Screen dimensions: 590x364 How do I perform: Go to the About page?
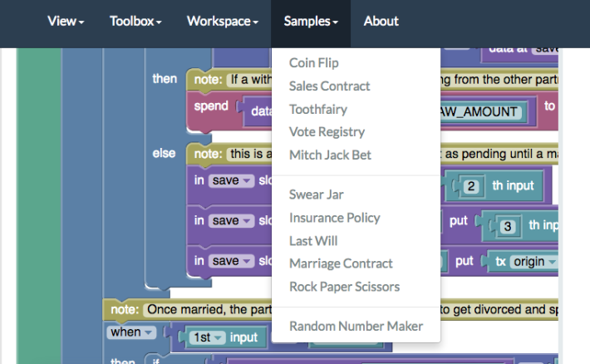[x=381, y=22]
